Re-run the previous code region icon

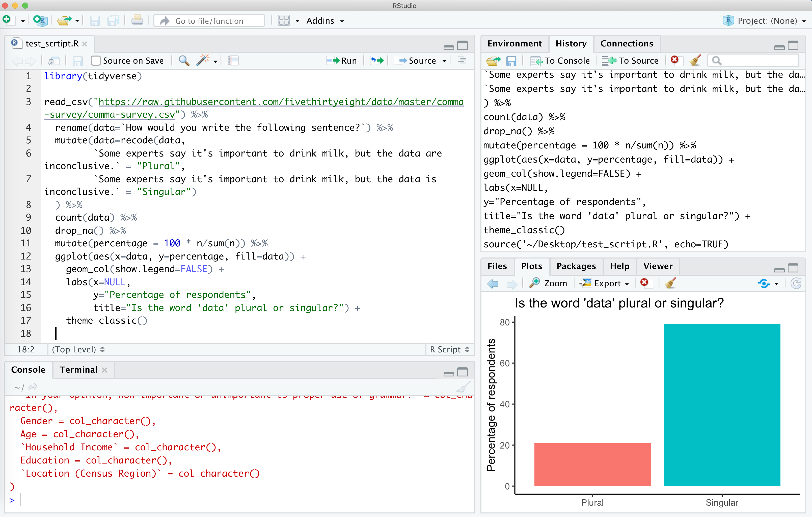[x=377, y=61]
